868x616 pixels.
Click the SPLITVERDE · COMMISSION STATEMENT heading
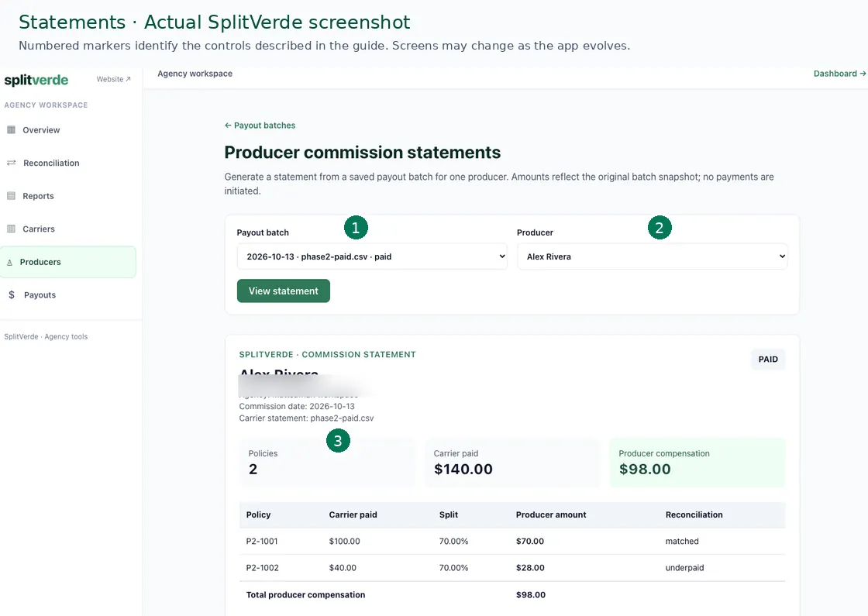tap(327, 354)
